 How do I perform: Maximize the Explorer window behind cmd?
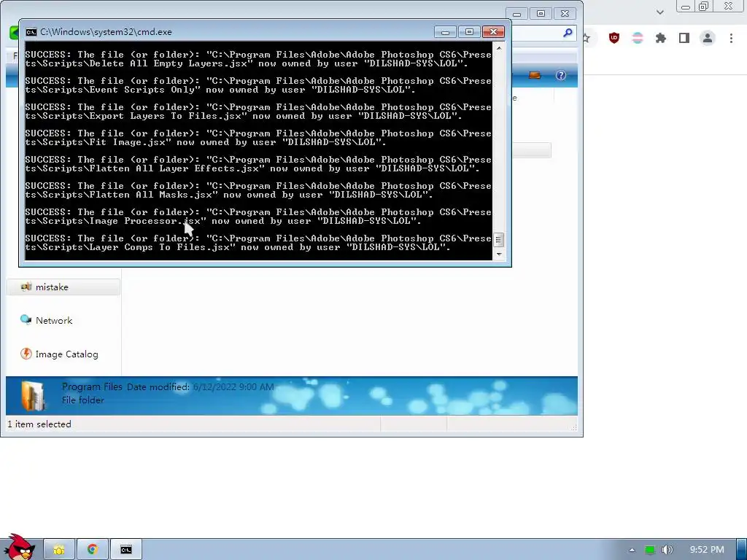tap(541, 14)
